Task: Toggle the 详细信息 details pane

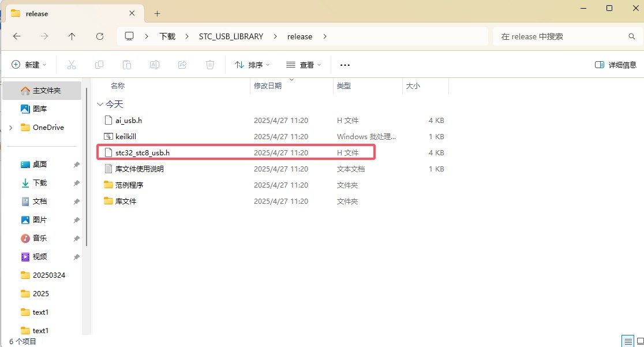Action: coord(615,65)
